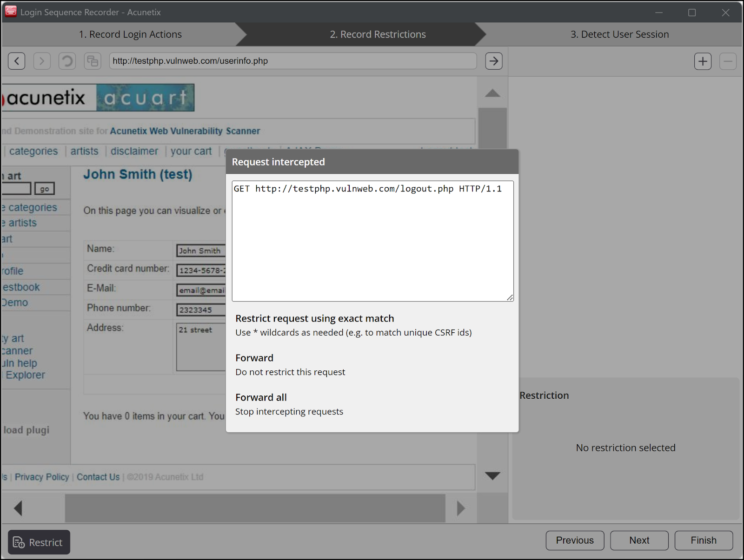Screen dimensions: 744x560
Task: Click the E-Mail field
Action: (201, 290)
